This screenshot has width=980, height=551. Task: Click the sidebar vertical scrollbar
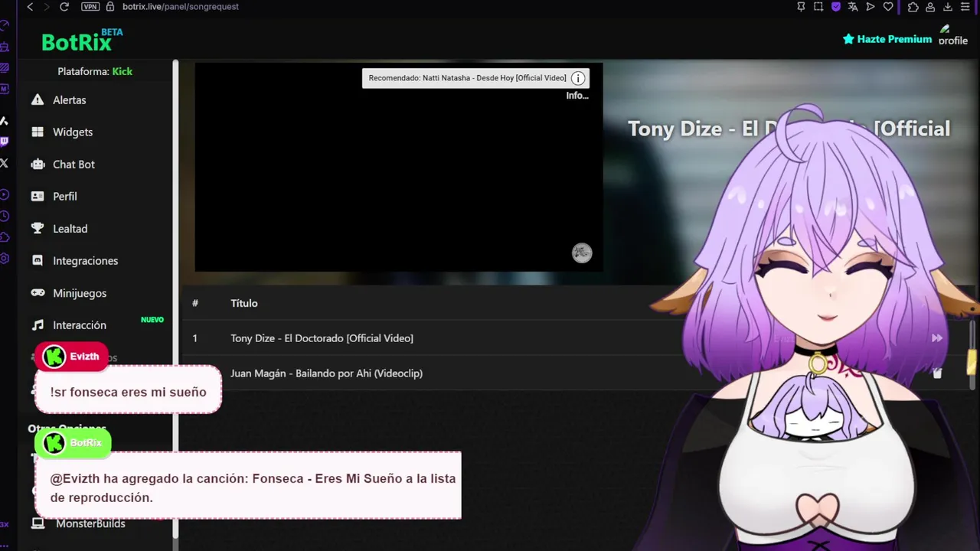[x=175, y=298]
